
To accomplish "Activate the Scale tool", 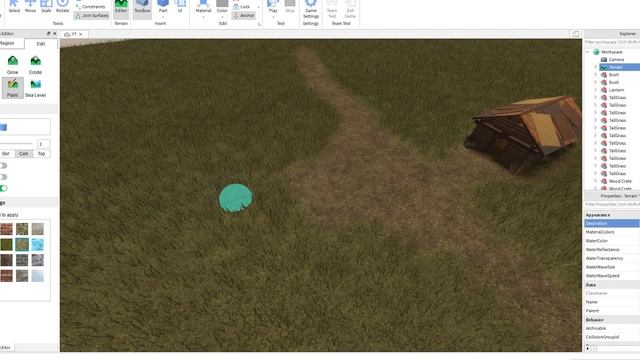I will [46, 7].
